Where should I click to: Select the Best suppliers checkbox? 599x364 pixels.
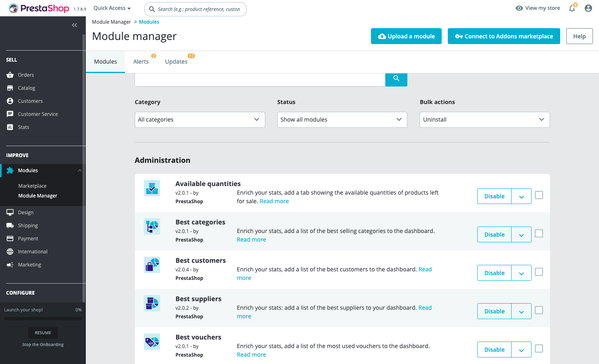[x=539, y=310]
